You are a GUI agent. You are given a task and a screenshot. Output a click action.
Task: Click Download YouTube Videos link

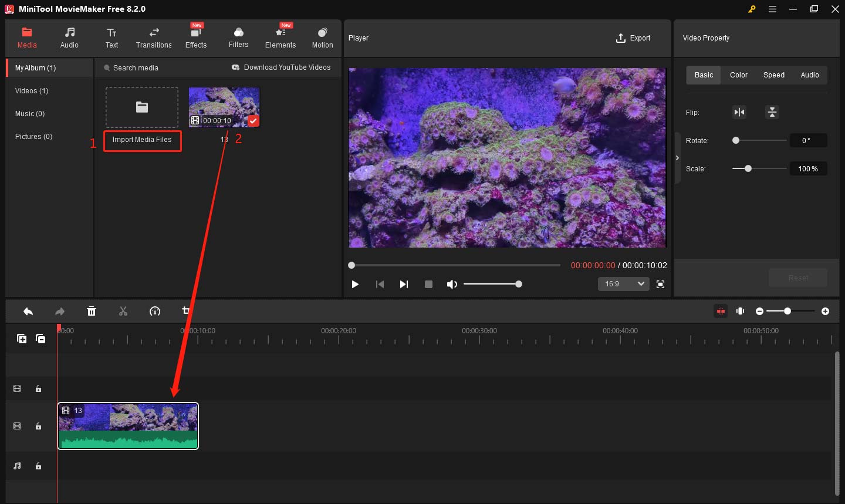(282, 67)
